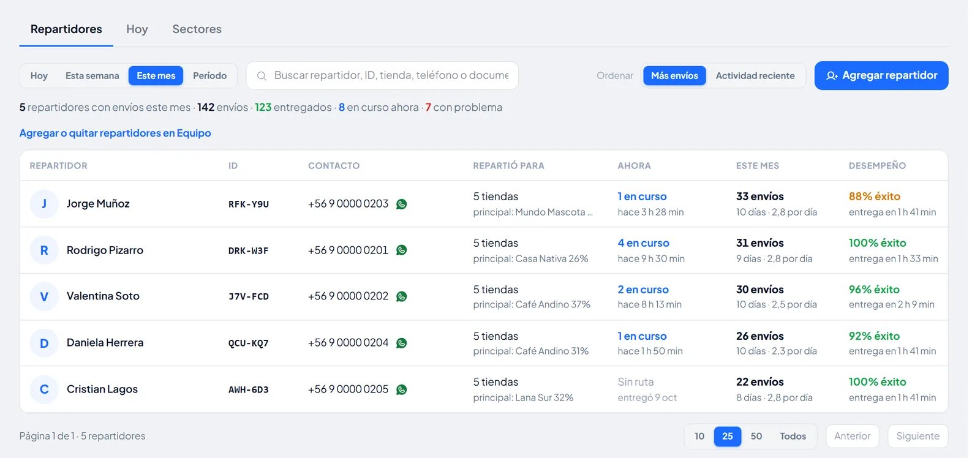
Task: Click phone number +56 9 0000 0201
Action: (x=348, y=250)
